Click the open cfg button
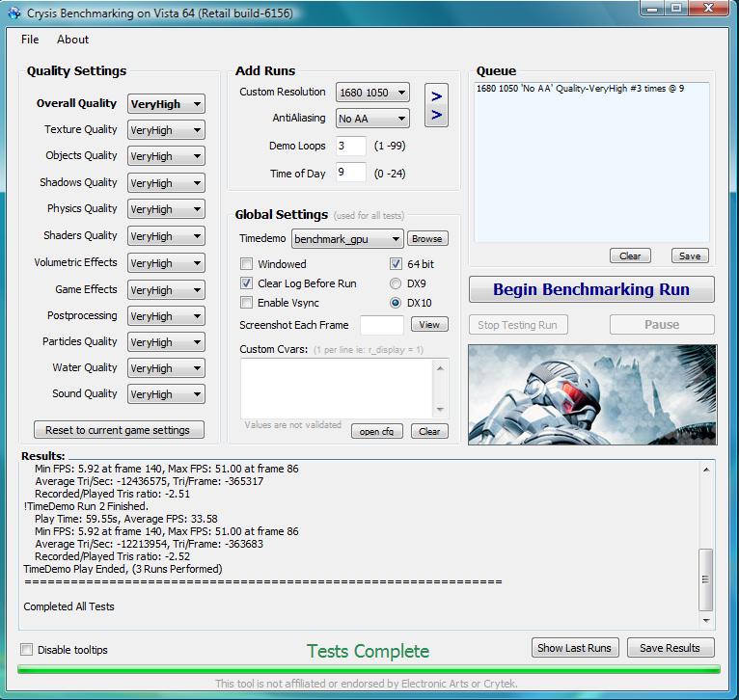The image size is (739, 700). coord(376,431)
